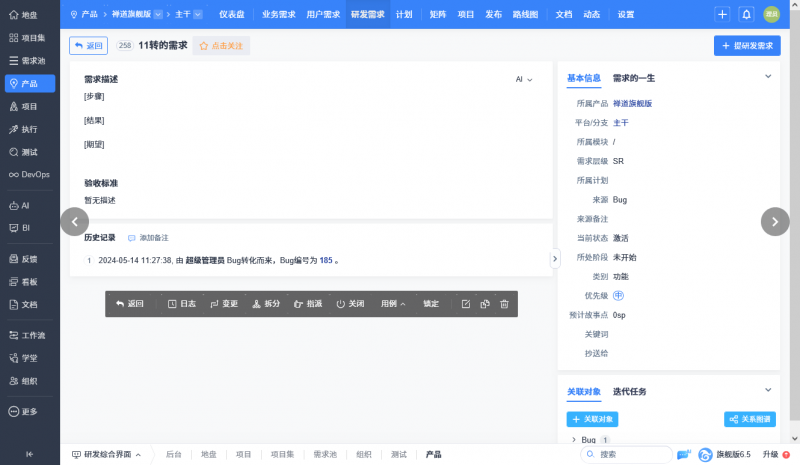This screenshot has width=800, height=465.
Task: Click the copy icon in the floating toolbar
Action: click(x=484, y=304)
